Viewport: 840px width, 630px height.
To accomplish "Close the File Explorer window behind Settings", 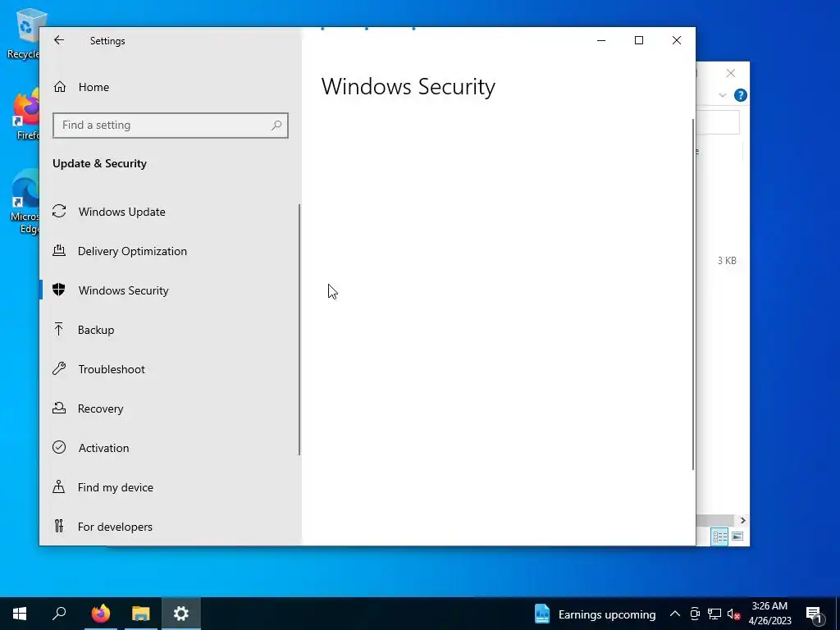I will click(731, 73).
